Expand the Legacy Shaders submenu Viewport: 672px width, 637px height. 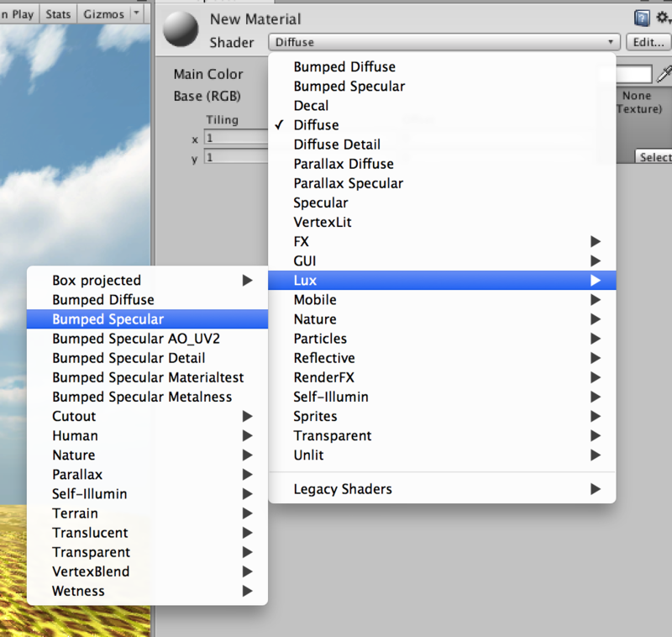(x=442, y=489)
